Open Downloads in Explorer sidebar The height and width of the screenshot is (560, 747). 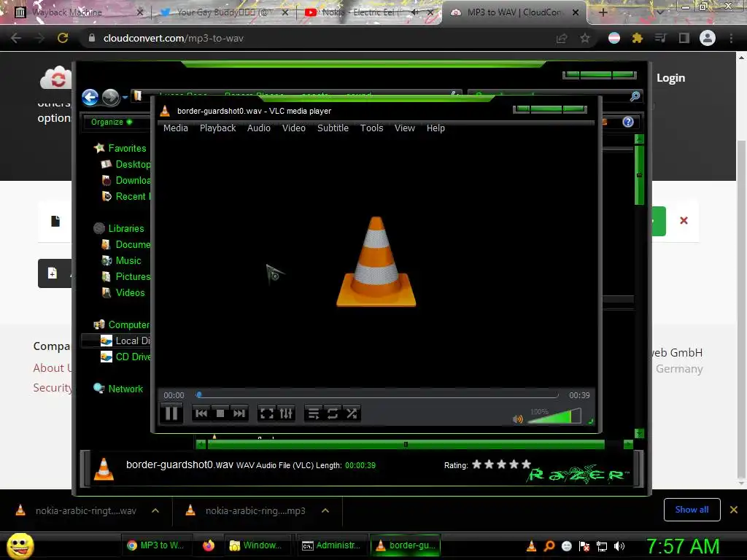coord(126,181)
